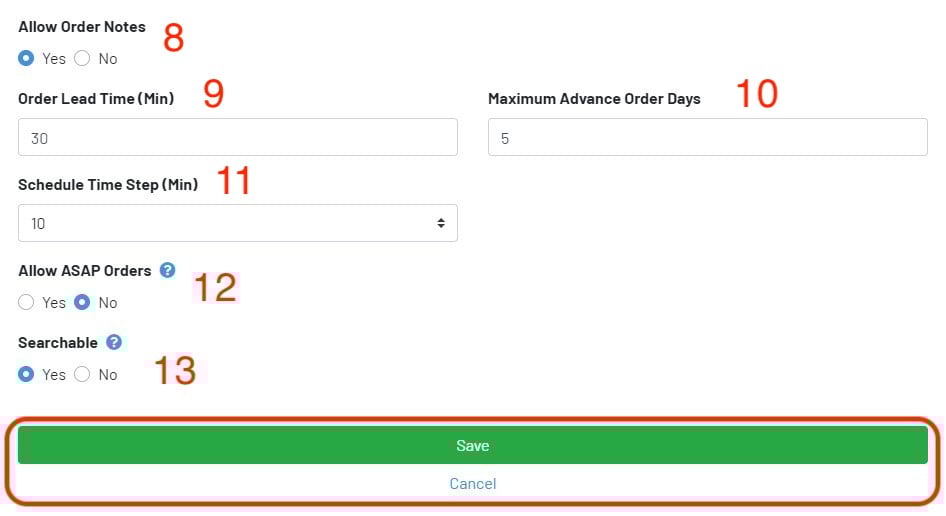Screen dimensions: 946x516
Task: Click the value 10 in the time step select
Action: [38, 223]
